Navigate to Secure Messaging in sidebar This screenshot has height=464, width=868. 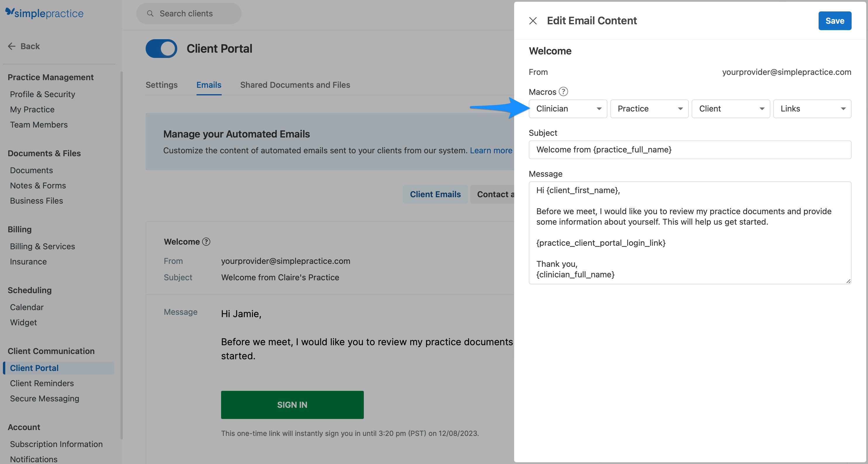point(44,398)
